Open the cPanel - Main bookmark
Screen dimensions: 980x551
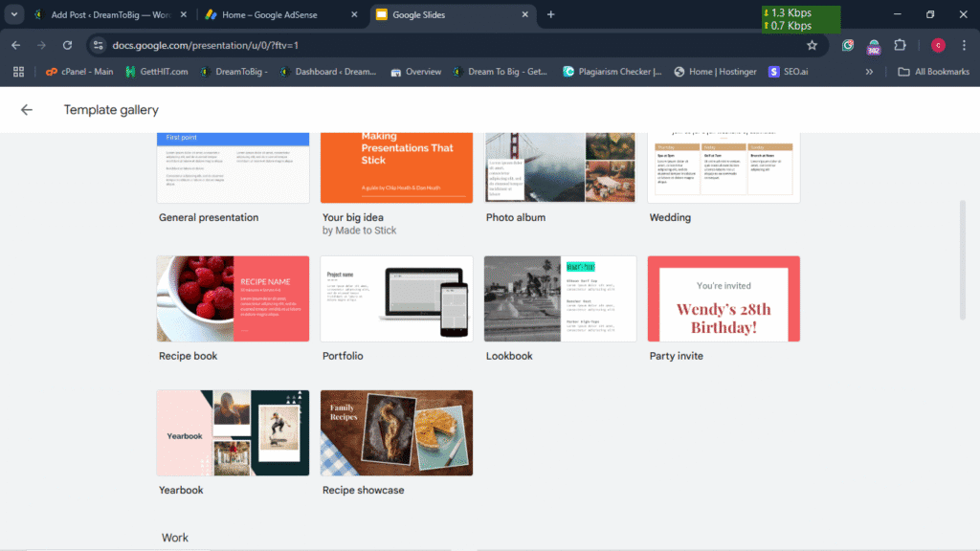(78, 72)
